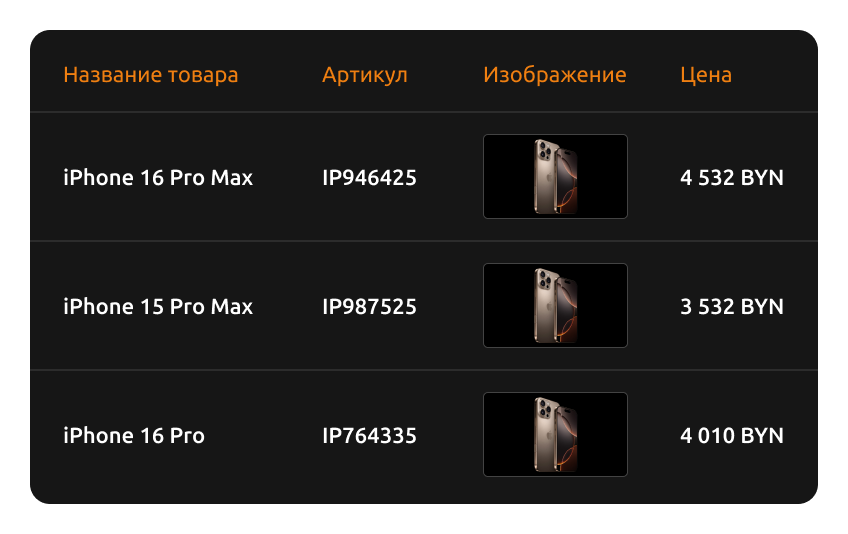This screenshot has width=848, height=534.
Task: Click article number IP946425
Action: (369, 177)
